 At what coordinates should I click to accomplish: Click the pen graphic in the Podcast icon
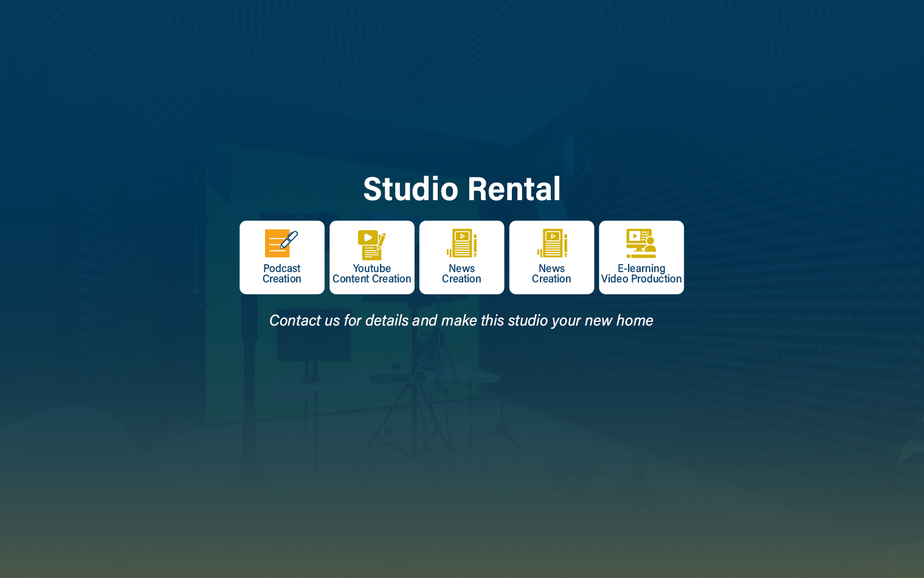[289, 239]
